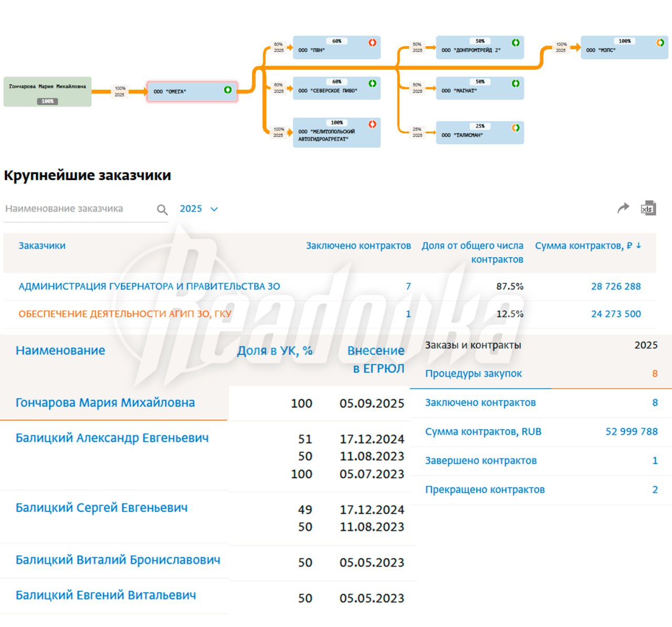672x627 pixels.
Task: Click green status icon on ООО "ОМЕГА" node
Action: [228, 90]
